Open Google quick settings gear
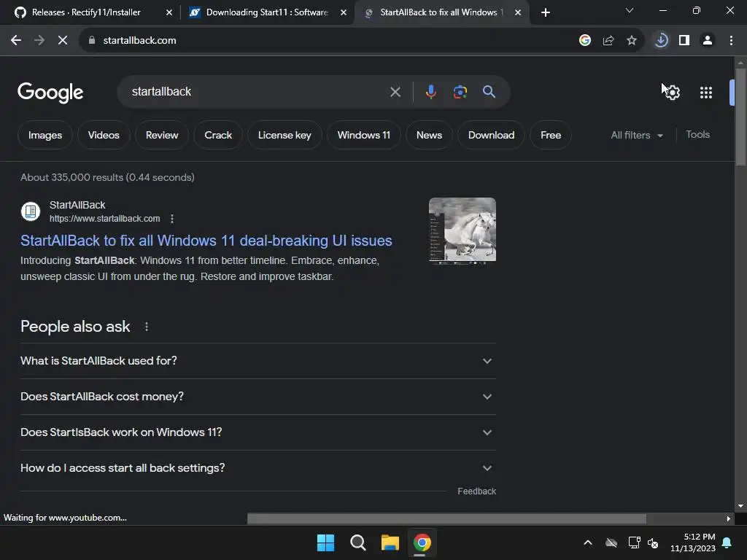747x560 pixels. 672,93
